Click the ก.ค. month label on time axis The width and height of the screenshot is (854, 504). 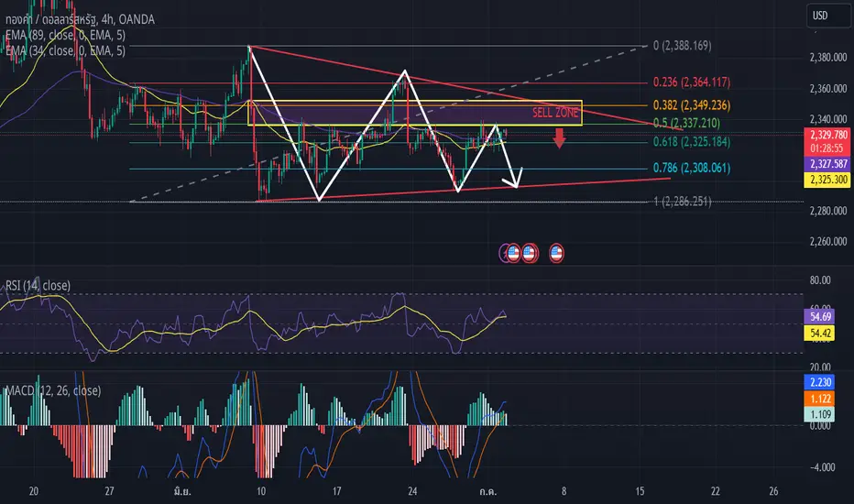488,491
